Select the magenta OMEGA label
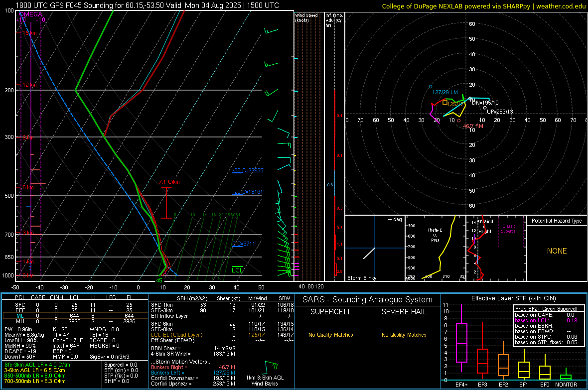 (x=30, y=14)
